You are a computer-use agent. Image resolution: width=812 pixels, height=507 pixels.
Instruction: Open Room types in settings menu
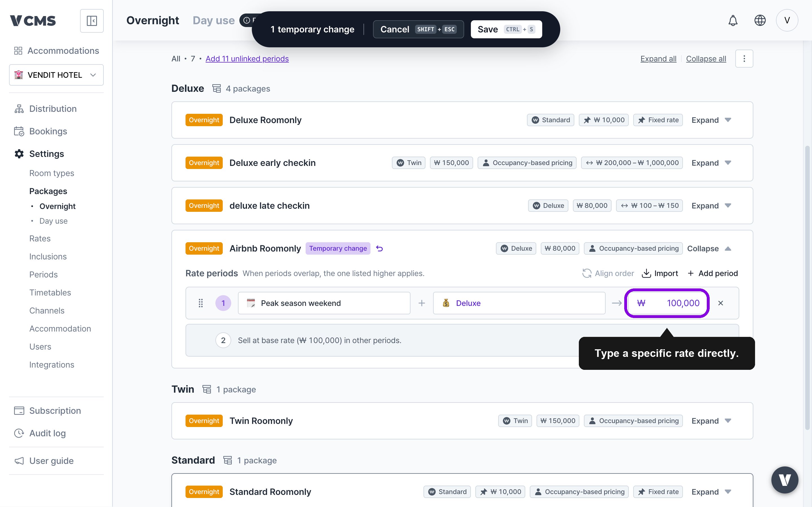(x=52, y=173)
